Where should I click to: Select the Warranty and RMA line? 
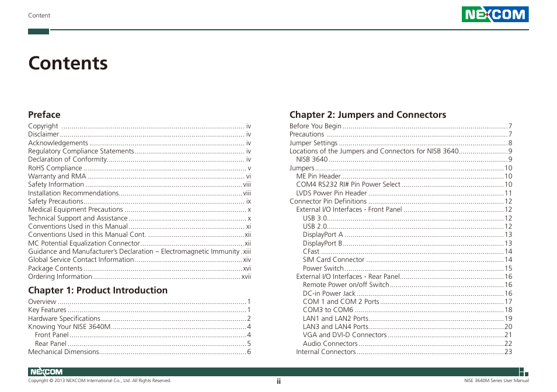(140, 176)
